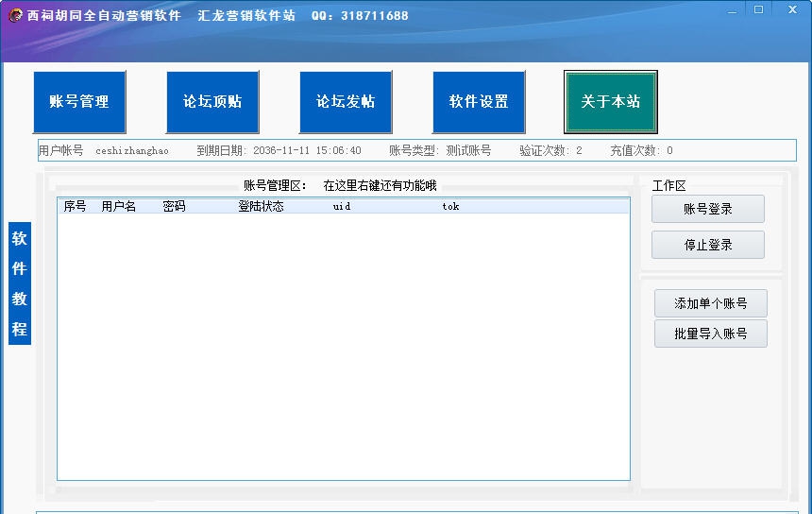The height and width of the screenshot is (514, 812).
Task: Open the 账号管理 section
Action: click(79, 101)
